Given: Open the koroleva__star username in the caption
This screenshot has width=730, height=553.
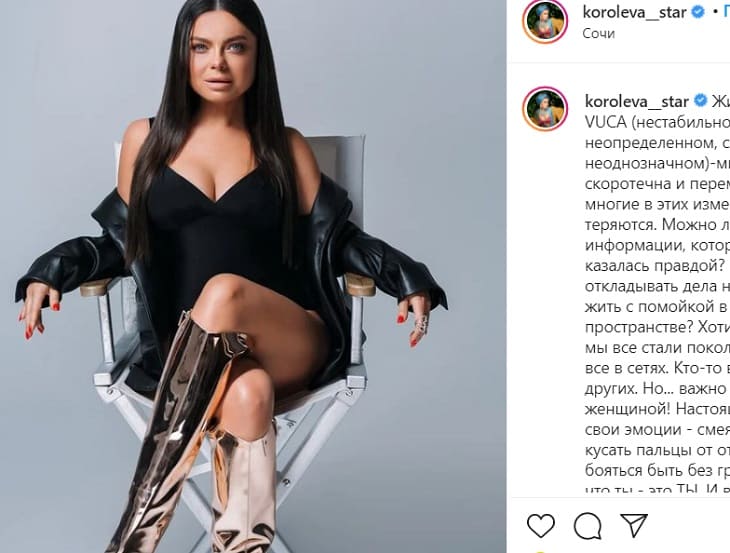Looking at the screenshot, I should tap(636, 101).
